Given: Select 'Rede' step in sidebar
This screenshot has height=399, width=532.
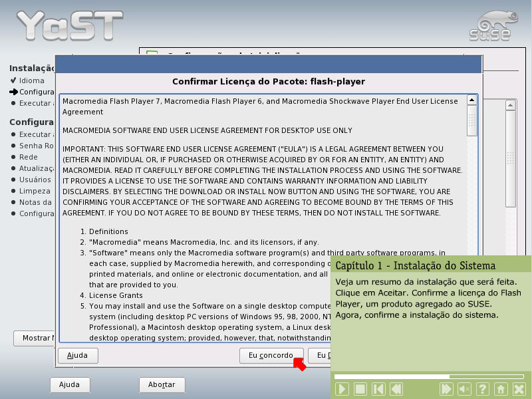Looking at the screenshot, I should pyautogui.click(x=29, y=157).
